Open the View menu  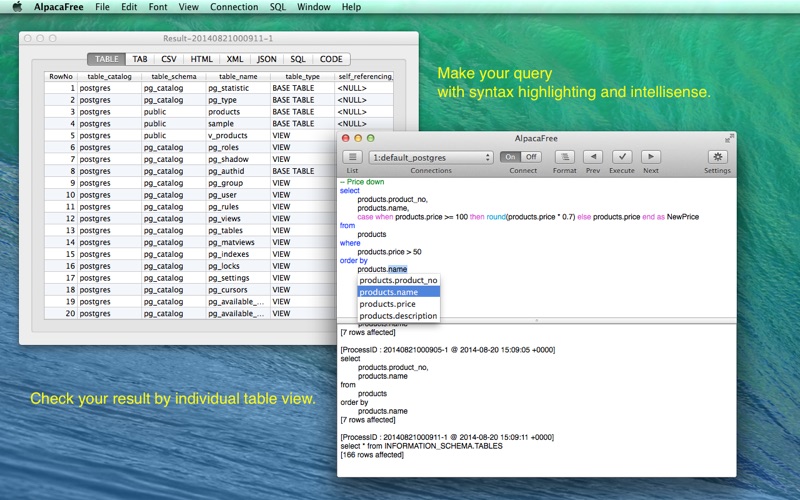pos(188,7)
